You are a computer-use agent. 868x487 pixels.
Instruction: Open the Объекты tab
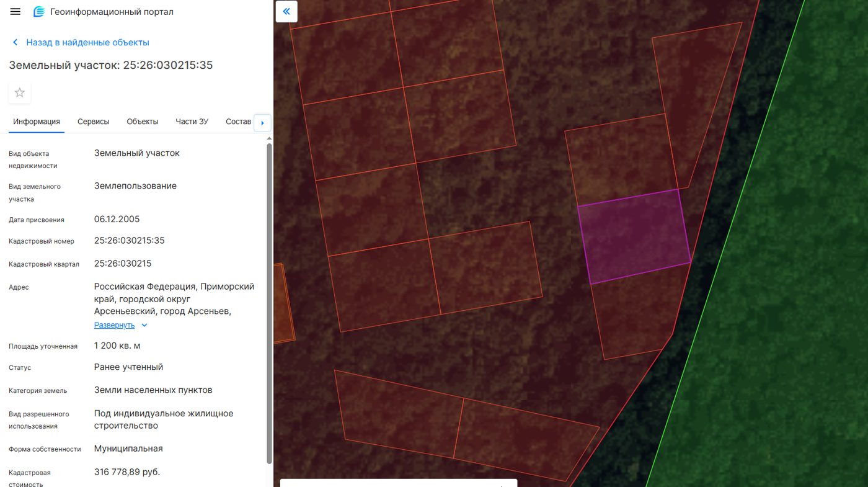143,122
